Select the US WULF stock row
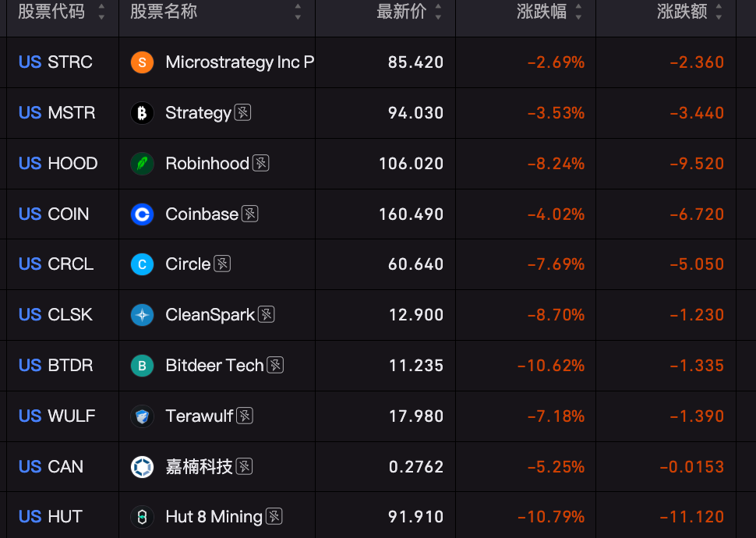This screenshot has width=756, height=538. [378, 416]
